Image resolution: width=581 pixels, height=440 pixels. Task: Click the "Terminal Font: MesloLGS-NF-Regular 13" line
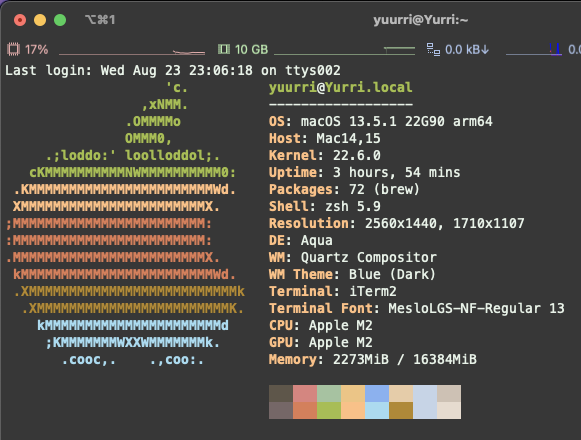point(416,308)
